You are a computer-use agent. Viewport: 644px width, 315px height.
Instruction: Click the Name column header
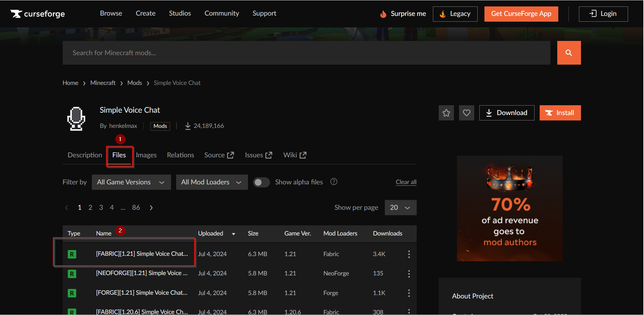104,233
